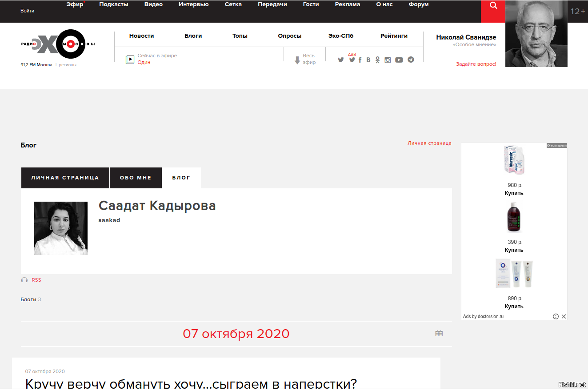Screen dimensions: 588x390
Task: Go to the Новости section
Action: [x=142, y=36]
